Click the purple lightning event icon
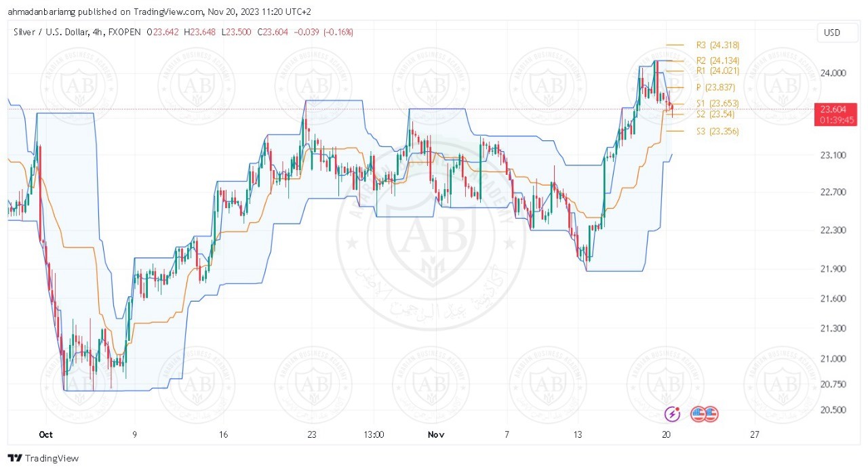This screenshot has width=868, height=471. 673,413
